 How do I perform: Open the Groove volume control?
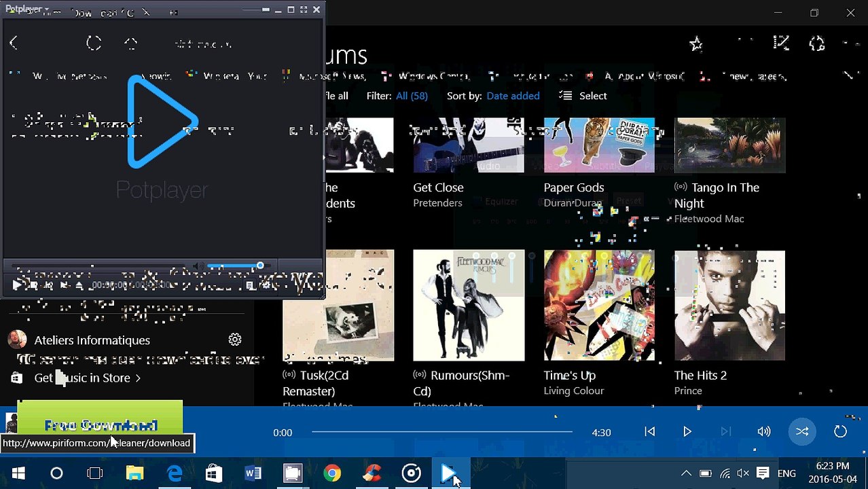[764, 432]
